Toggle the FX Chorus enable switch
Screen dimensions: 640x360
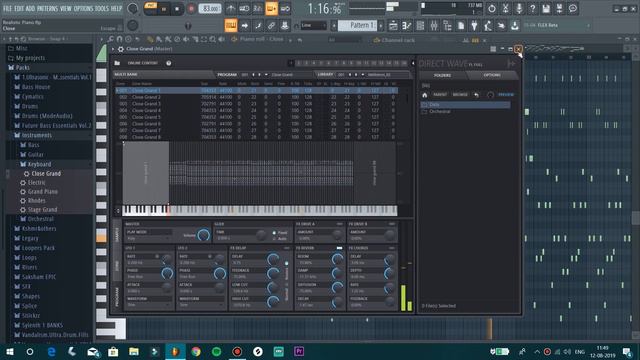click(392, 248)
